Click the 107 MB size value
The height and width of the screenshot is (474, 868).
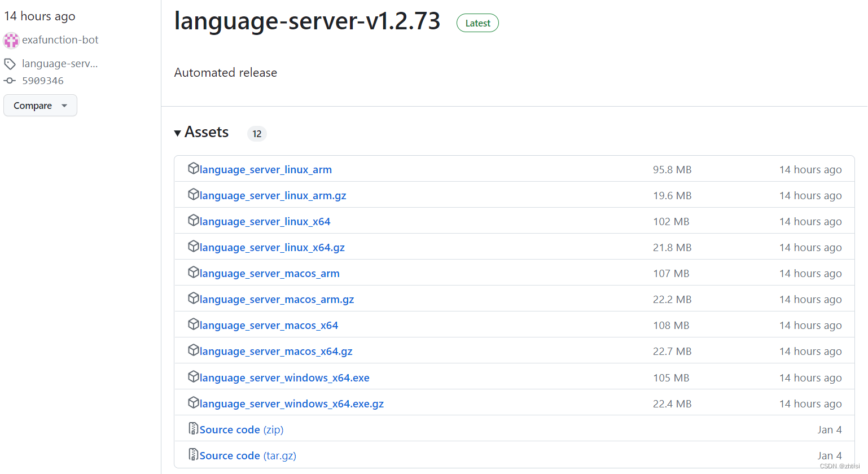pos(671,274)
